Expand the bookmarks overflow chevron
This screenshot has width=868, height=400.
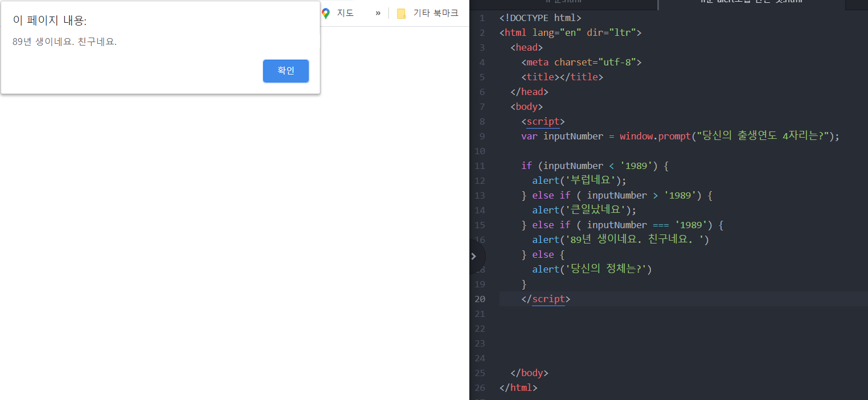coord(378,13)
